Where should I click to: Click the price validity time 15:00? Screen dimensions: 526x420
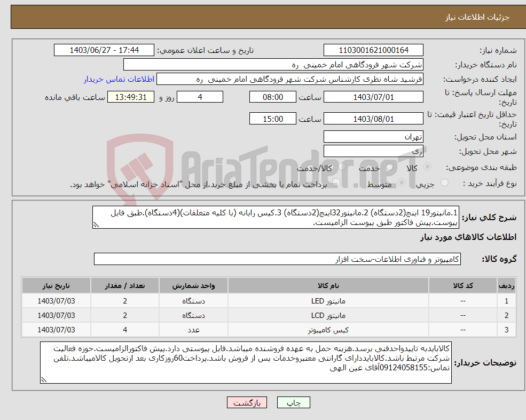pyautogui.click(x=273, y=119)
